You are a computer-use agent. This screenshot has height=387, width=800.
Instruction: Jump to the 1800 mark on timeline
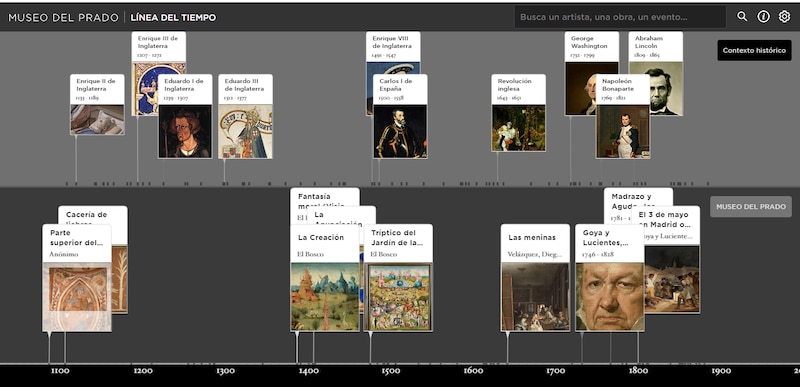pyautogui.click(x=638, y=371)
